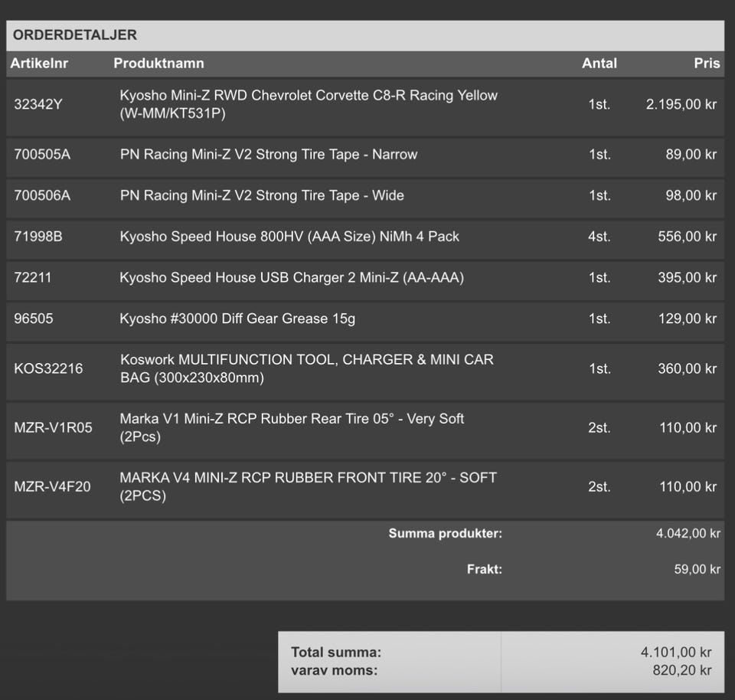Select the Koswork Multifunction Tool bag product
735x700 pixels.
[x=306, y=368]
